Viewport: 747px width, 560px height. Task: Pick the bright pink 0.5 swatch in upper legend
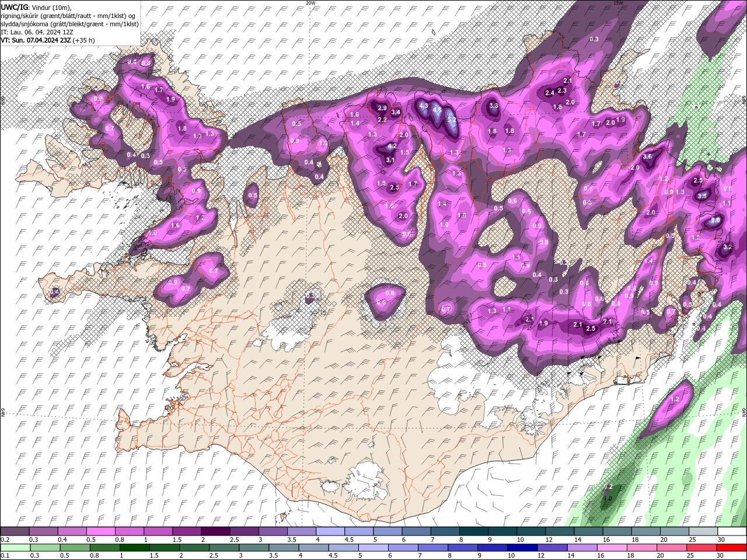coord(101,531)
